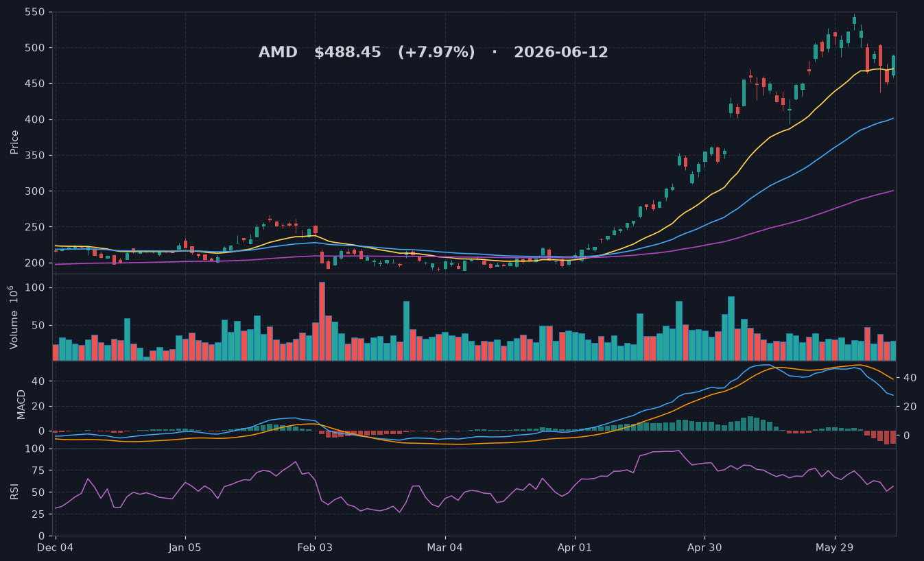Click the Mar 04 date label

pos(445,548)
